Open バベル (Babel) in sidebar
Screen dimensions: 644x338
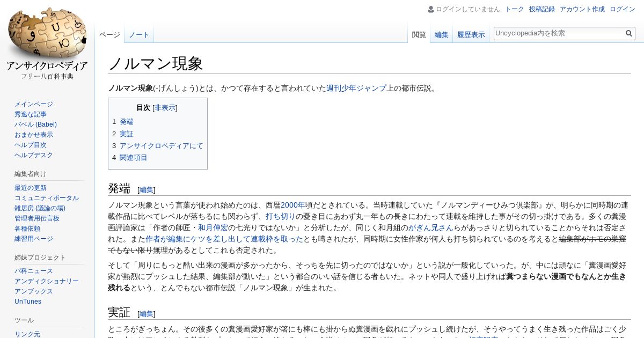pyautogui.click(x=35, y=124)
